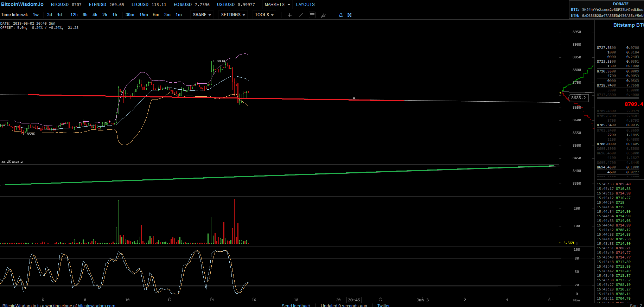The width and height of the screenshot is (644, 307).
Task: Set time interval to 15m
Action: click(144, 15)
